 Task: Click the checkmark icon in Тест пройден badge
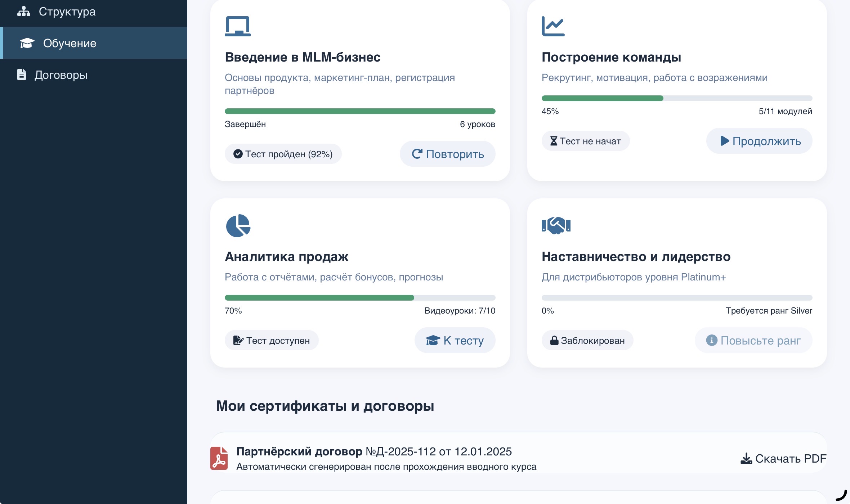click(x=238, y=154)
